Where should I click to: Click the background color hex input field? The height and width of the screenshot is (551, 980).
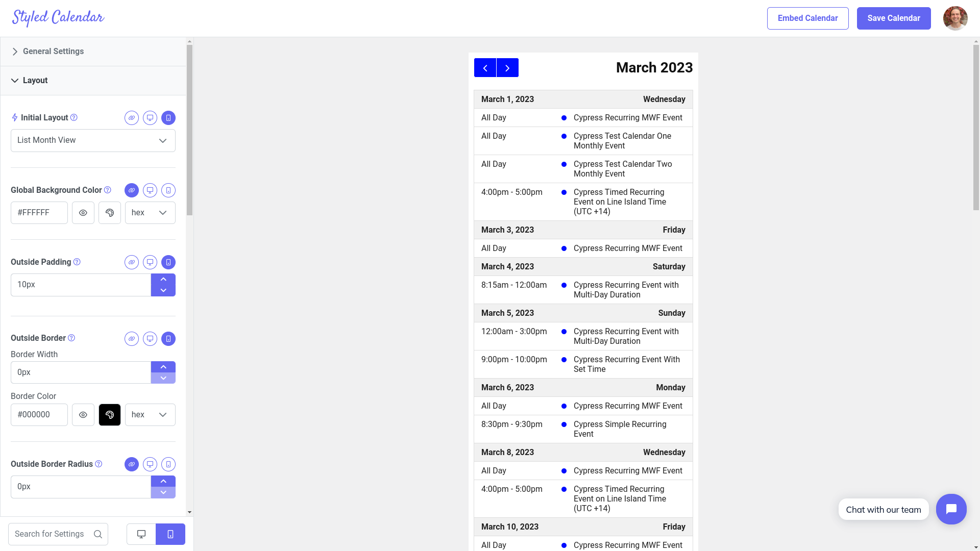(39, 213)
